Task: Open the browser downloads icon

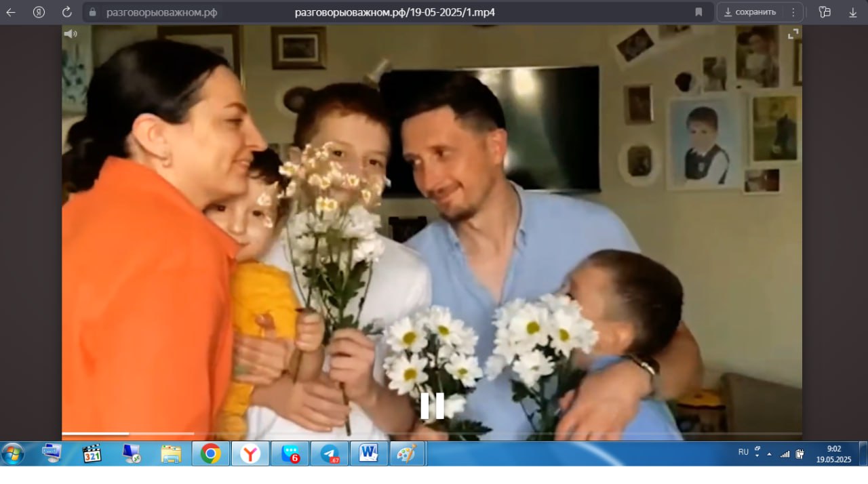Action: (853, 12)
